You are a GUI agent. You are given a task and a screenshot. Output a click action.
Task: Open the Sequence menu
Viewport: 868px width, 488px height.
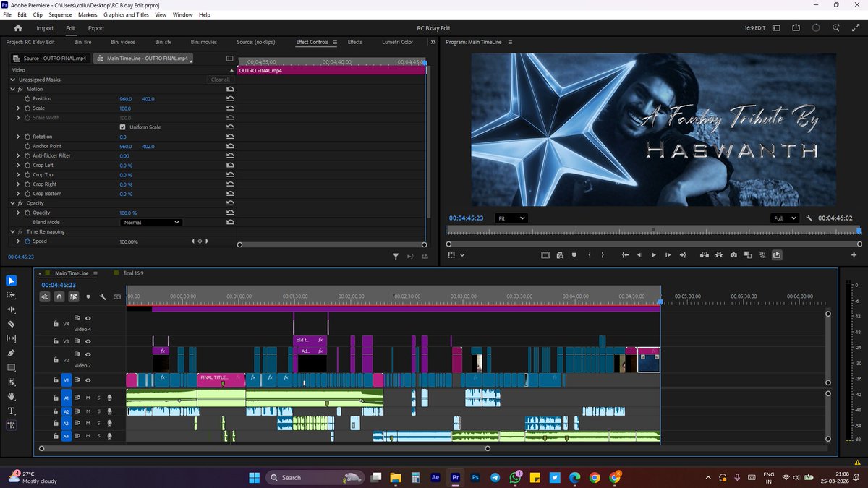(x=60, y=14)
